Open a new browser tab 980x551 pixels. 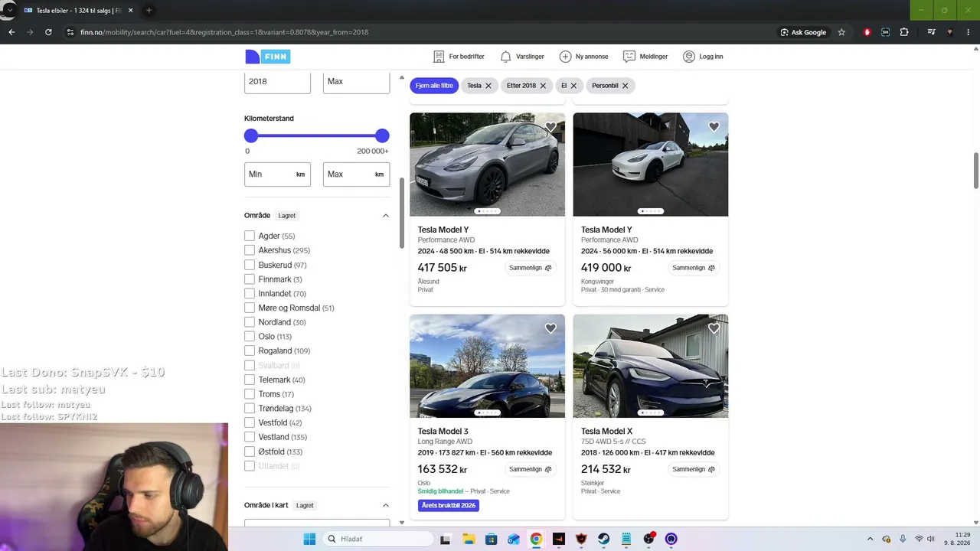click(x=149, y=11)
